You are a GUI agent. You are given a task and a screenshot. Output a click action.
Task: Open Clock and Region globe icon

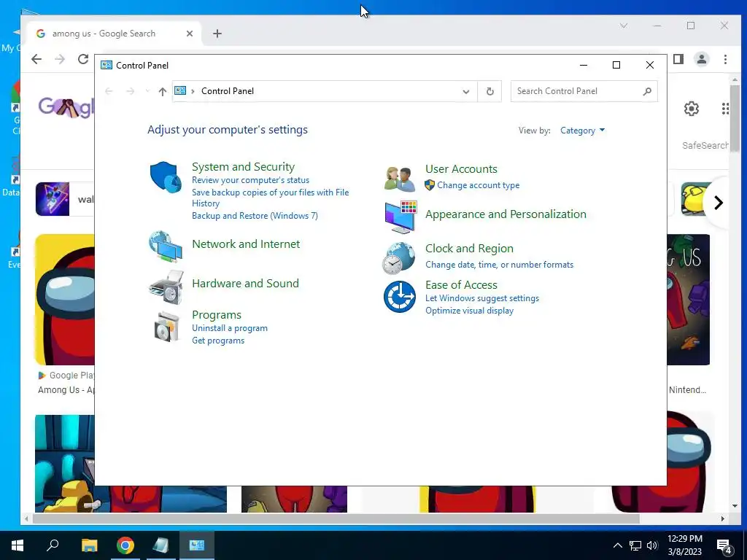click(x=399, y=258)
